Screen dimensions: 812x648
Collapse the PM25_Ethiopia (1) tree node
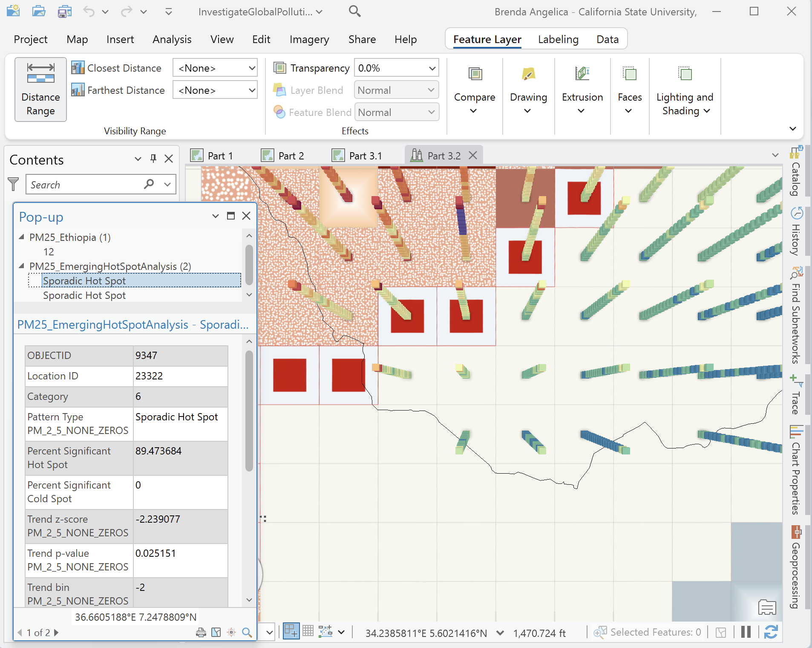[x=22, y=237]
